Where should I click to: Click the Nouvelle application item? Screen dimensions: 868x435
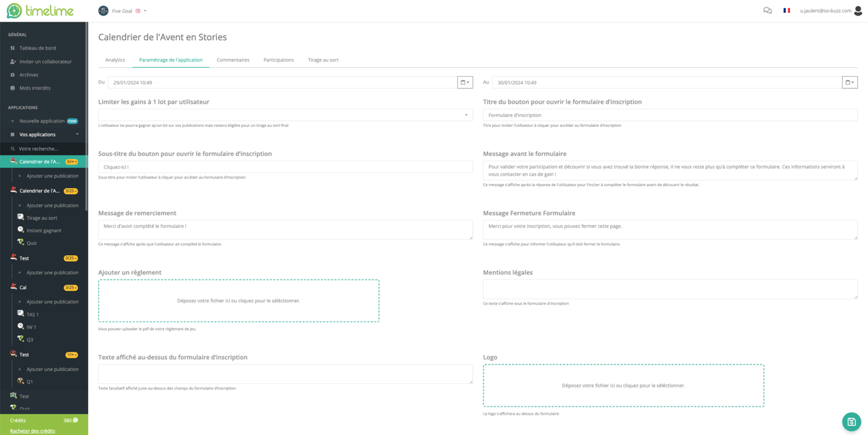(42, 121)
